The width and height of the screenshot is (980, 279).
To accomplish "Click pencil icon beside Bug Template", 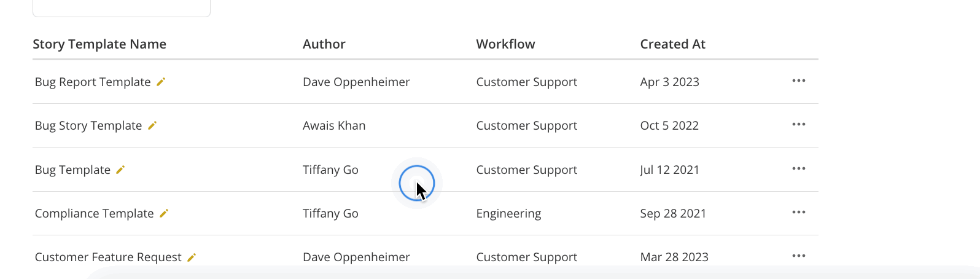I will coord(120,170).
